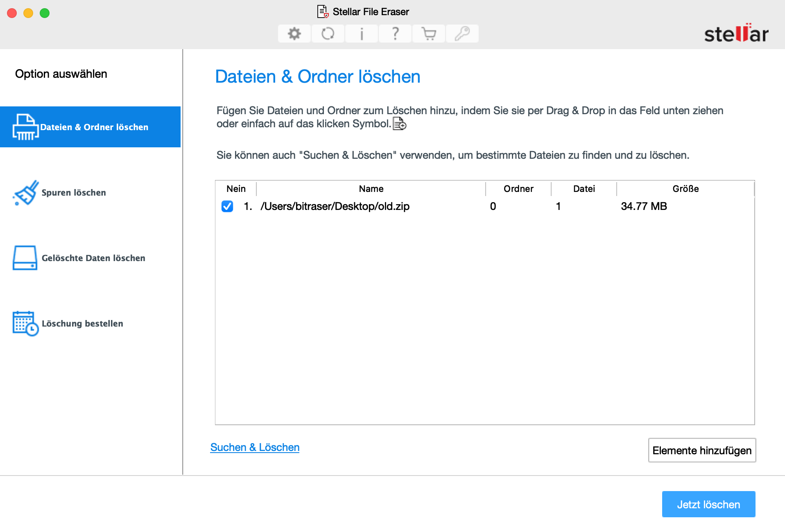Click the Name column header
The image size is (785, 532).
pos(371,189)
